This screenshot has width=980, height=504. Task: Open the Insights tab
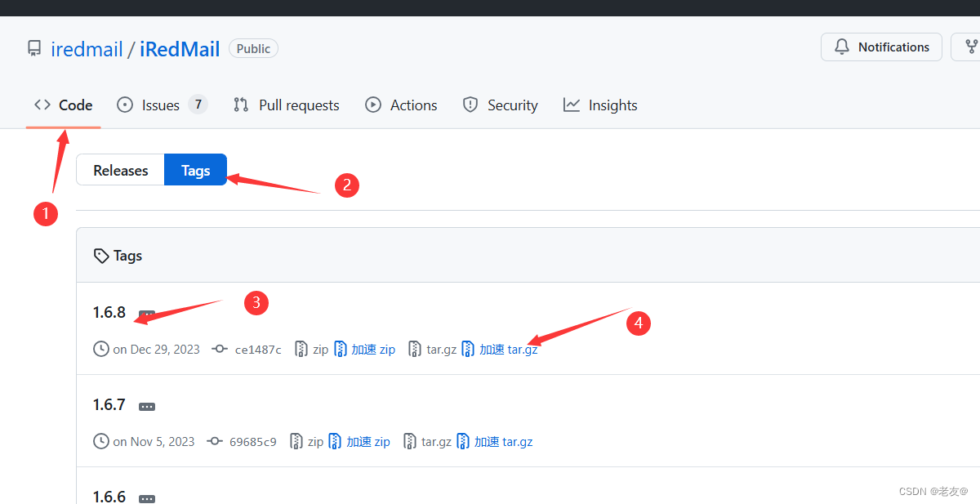(600, 105)
